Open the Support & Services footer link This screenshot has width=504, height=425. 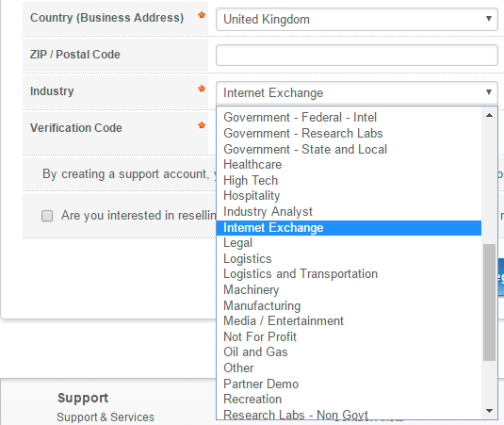click(106, 417)
